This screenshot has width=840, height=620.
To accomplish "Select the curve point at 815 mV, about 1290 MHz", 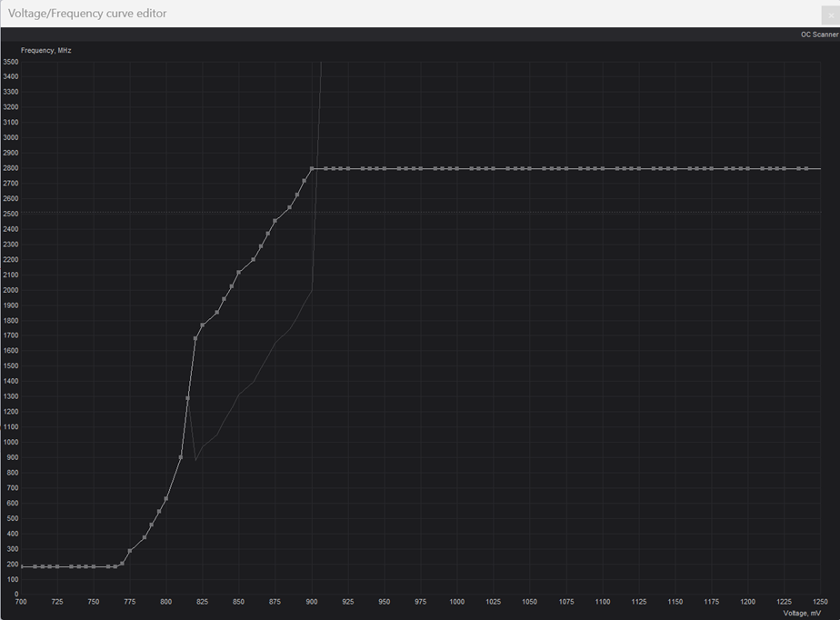I will (x=187, y=398).
